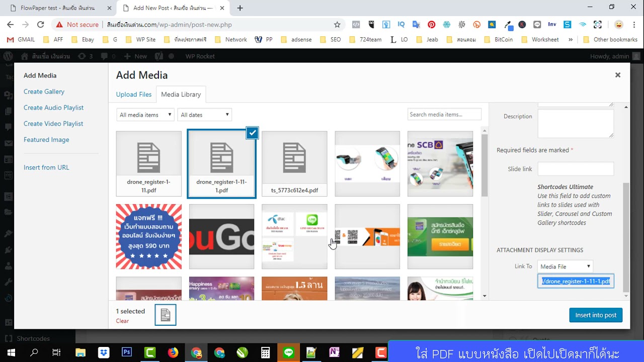Expand hidden bookmarks with the chevron
644x362 pixels.
pos(571,39)
